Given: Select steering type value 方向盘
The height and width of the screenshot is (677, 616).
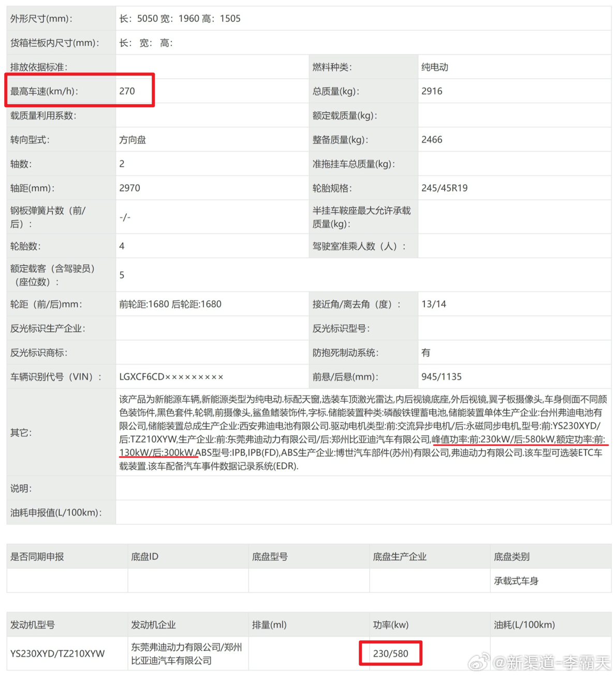Looking at the screenshot, I should click(133, 140).
